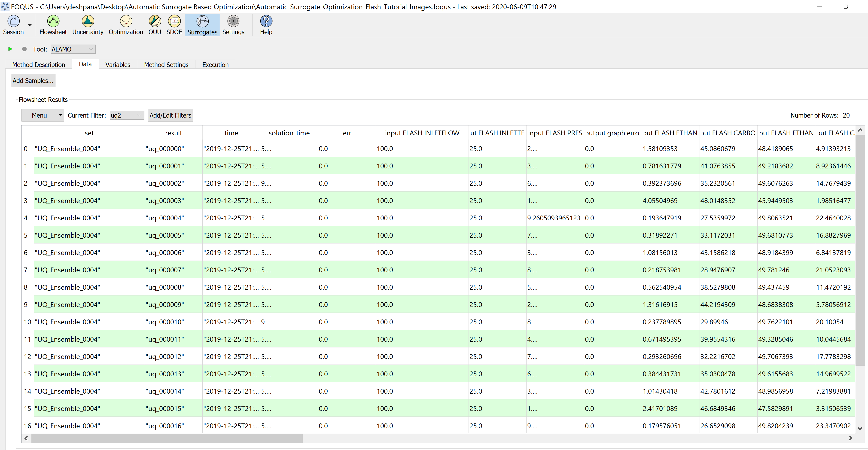Switch to the Variables tab
Screen dimensions: 868x450
point(118,64)
